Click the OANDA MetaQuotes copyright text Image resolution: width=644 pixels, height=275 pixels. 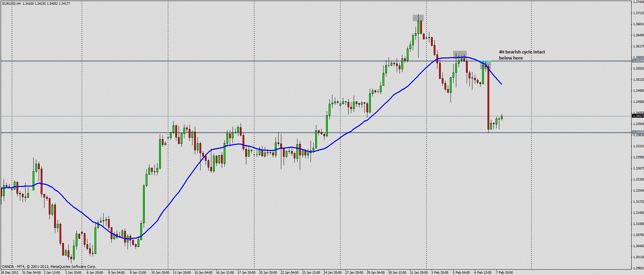(49, 267)
